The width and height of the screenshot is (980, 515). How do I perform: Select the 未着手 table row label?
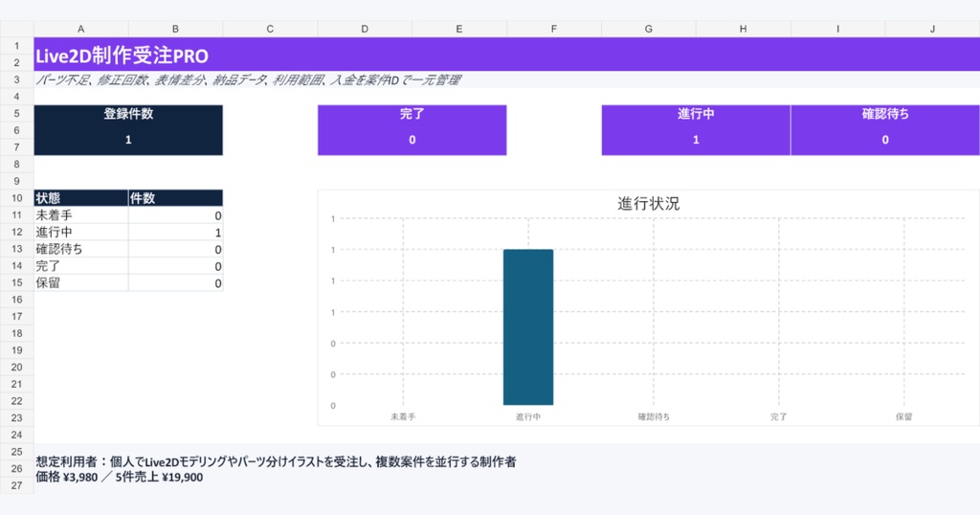click(x=80, y=215)
